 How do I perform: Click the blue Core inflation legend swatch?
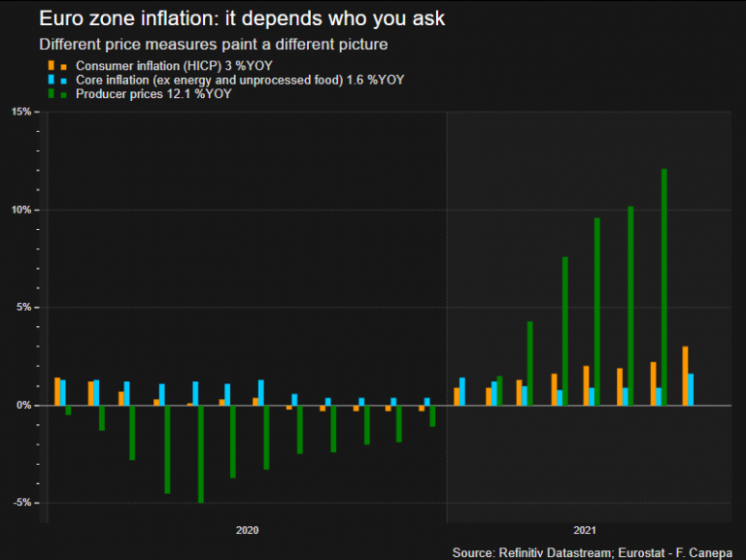(x=51, y=80)
